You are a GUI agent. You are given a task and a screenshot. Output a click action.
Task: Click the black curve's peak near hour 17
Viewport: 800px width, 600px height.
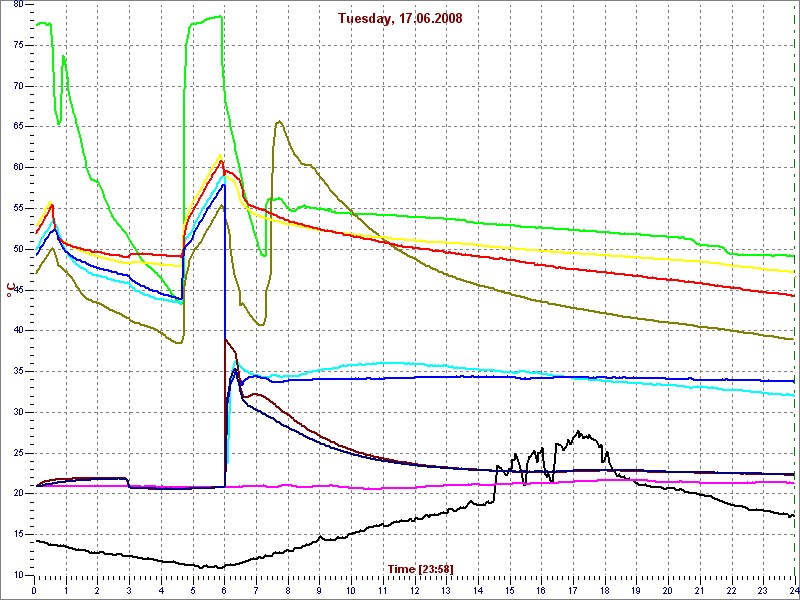pyautogui.click(x=577, y=432)
